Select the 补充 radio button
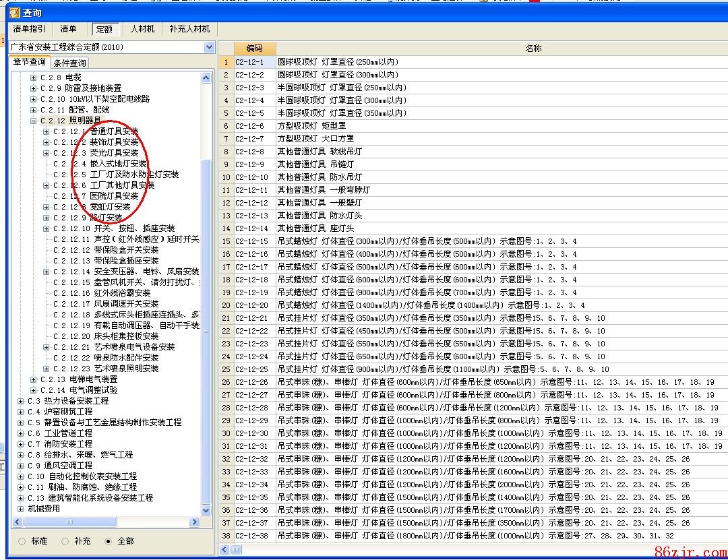The width and height of the screenshot is (728, 560). tap(65, 541)
